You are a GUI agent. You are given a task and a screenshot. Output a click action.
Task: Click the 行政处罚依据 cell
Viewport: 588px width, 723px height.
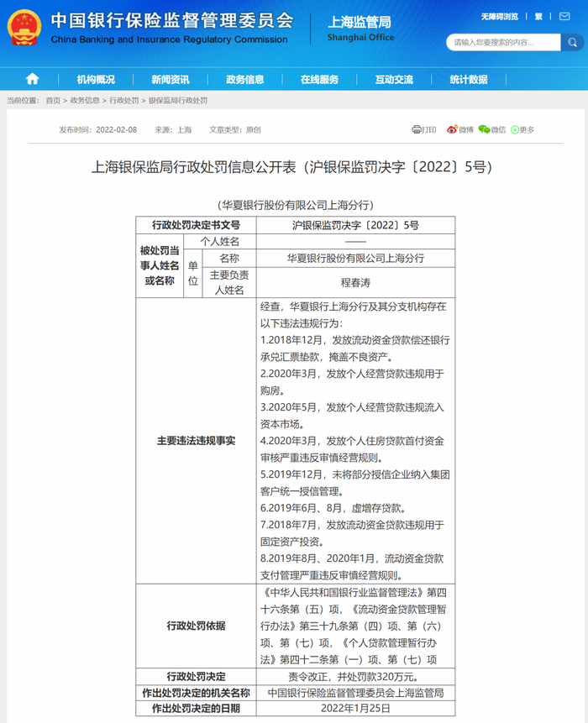196,626
